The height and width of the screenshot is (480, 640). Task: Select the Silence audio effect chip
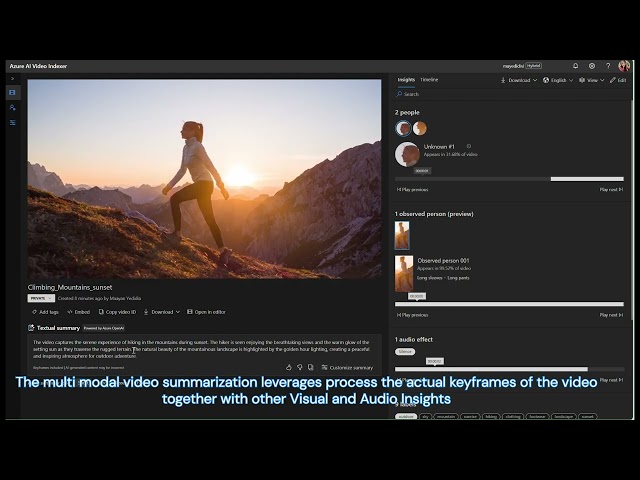point(405,351)
